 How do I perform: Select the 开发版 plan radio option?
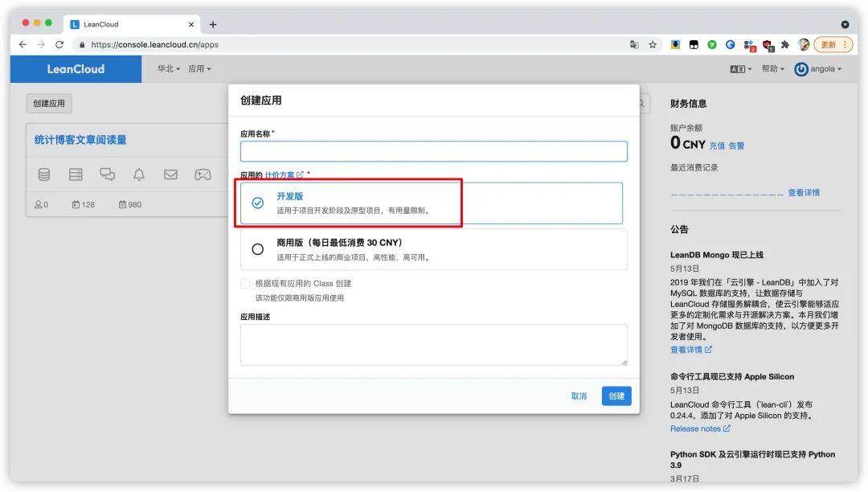click(257, 203)
